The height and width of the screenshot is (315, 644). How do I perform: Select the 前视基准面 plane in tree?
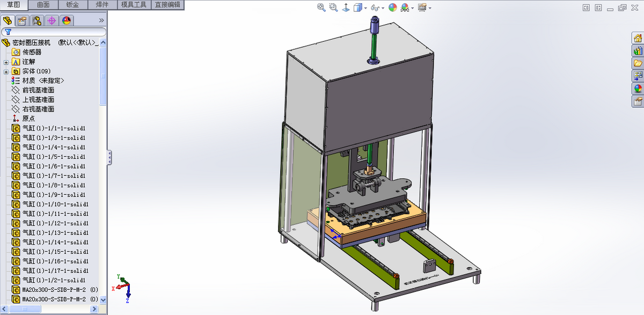pyautogui.click(x=38, y=90)
